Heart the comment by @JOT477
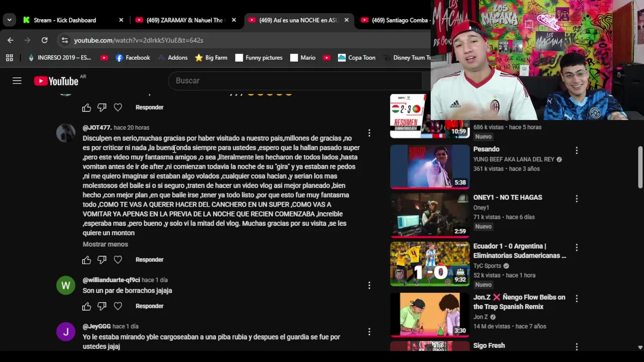The height and width of the screenshot is (362, 644). point(118,260)
